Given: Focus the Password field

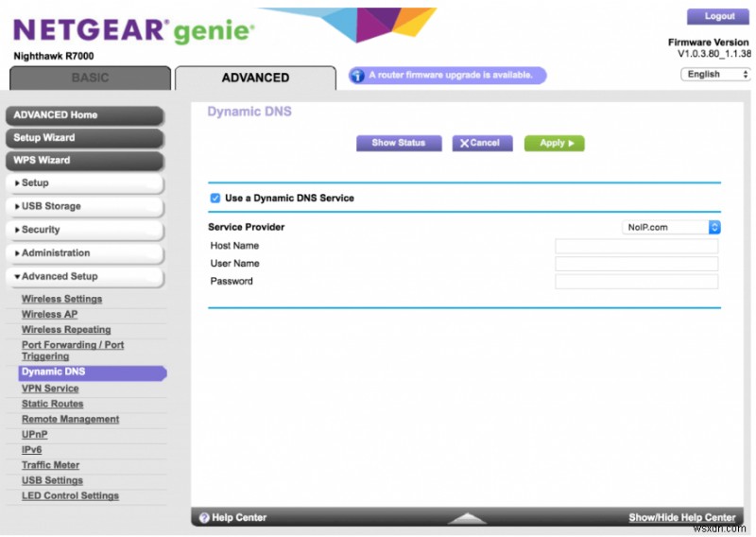Looking at the screenshot, I should 636,282.
